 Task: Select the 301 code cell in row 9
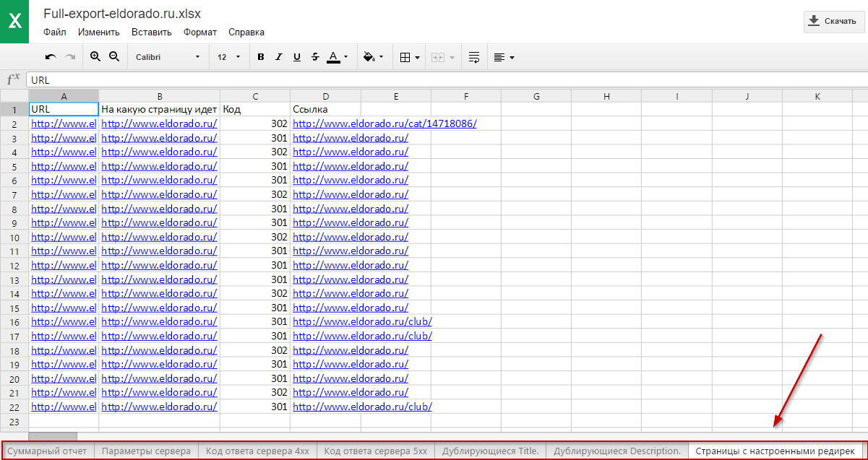255,222
